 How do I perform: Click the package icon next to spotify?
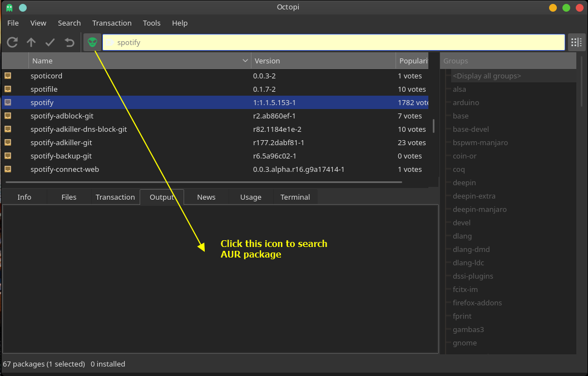click(x=8, y=102)
